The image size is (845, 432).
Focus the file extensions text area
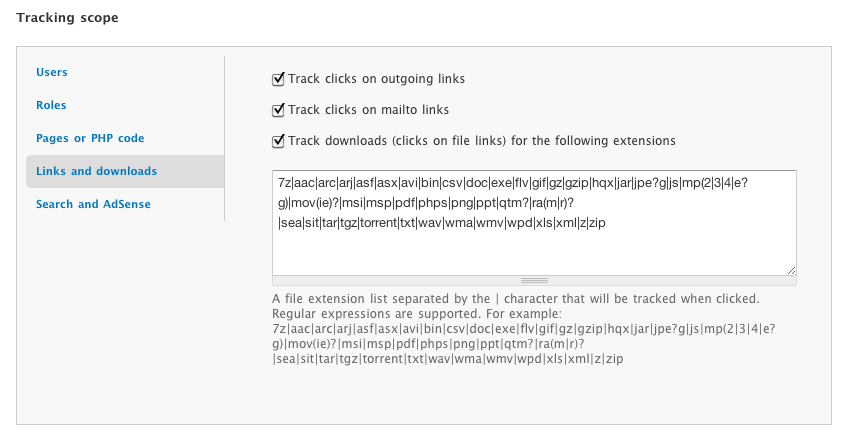pos(534,250)
